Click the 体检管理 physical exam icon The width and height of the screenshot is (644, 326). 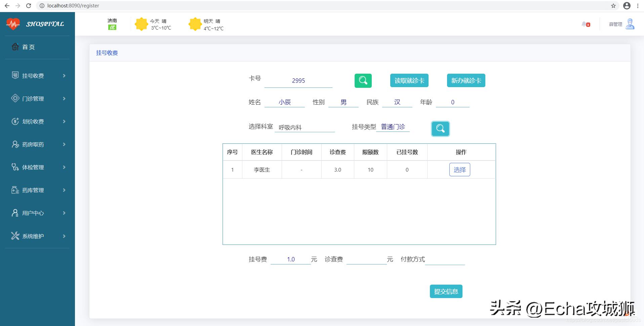(x=15, y=167)
